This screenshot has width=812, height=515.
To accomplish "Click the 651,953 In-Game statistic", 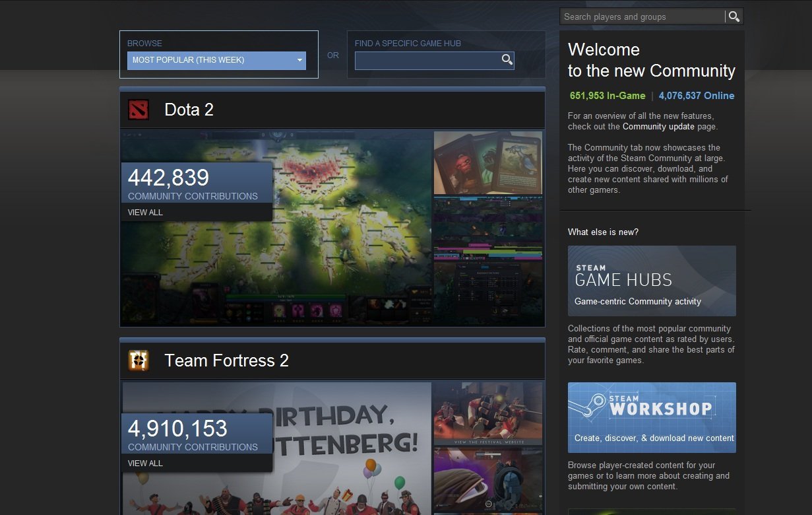I will (x=606, y=96).
